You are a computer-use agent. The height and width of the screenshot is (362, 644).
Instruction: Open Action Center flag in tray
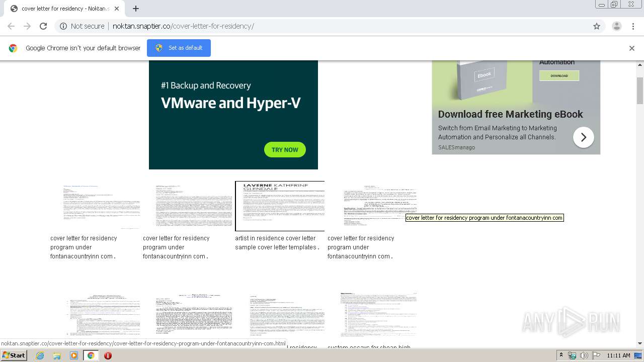click(x=596, y=355)
